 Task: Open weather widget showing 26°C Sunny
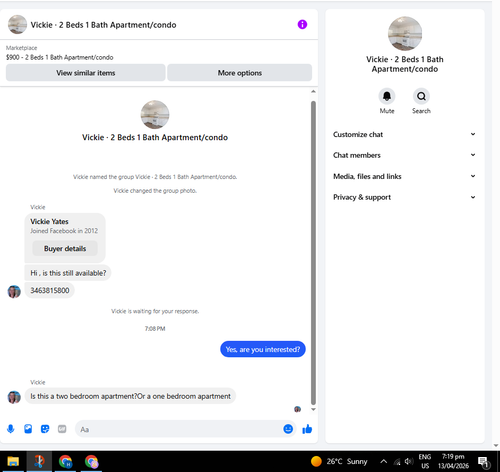[x=339, y=461]
